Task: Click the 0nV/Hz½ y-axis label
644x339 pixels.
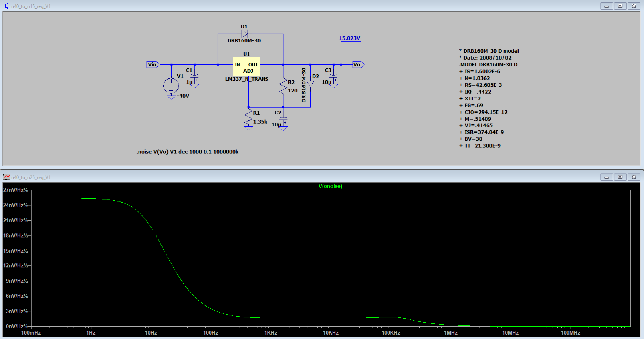Action: [x=17, y=326]
